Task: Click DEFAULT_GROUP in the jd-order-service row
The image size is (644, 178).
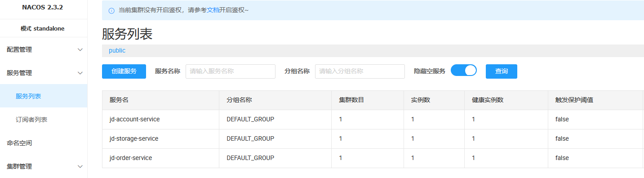Action: (x=250, y=158)
